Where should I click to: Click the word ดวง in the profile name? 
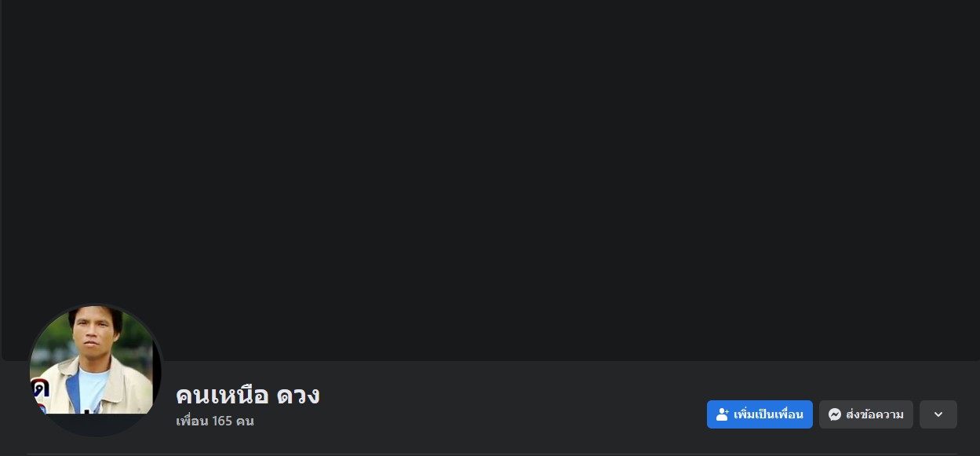298,395
